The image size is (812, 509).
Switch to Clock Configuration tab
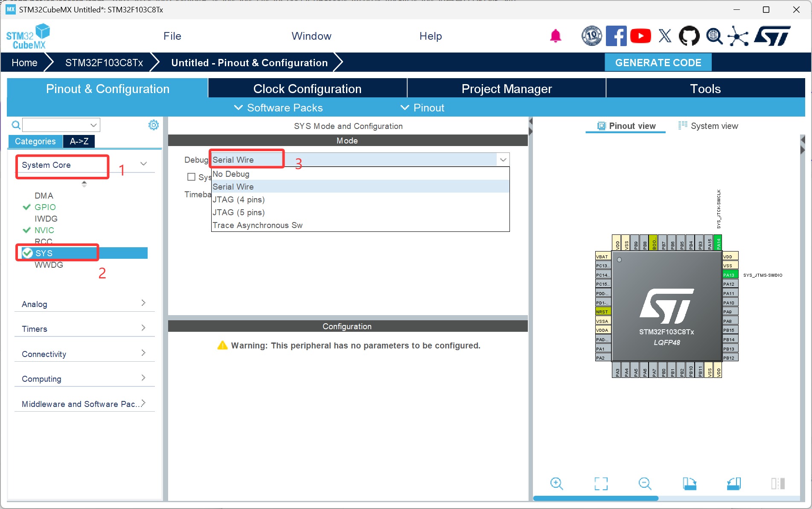coord(307,88)
